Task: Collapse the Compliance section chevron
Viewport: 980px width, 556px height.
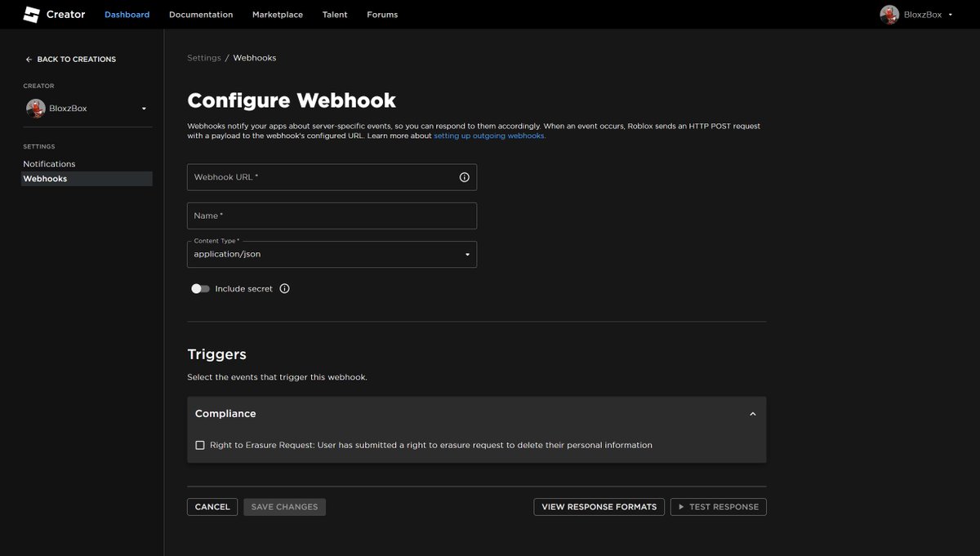Action: [x=752, y=413]
